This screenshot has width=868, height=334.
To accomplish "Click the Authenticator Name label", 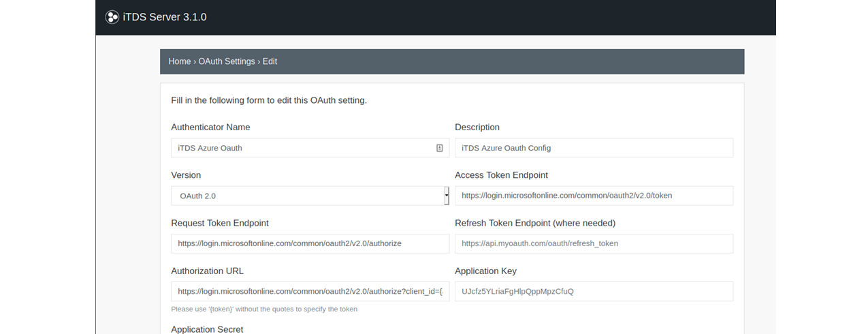I will click(210, 127).
